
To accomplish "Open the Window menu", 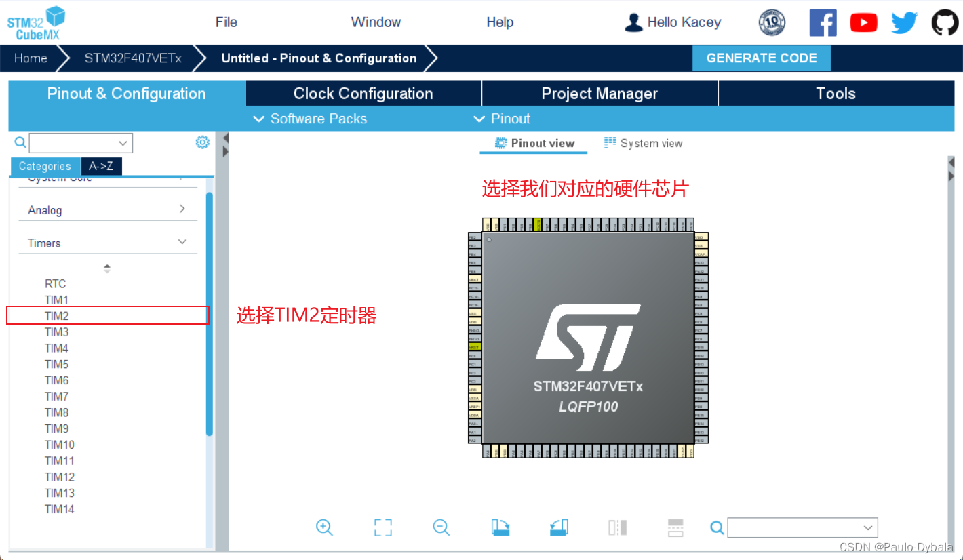I will (376, 22).
